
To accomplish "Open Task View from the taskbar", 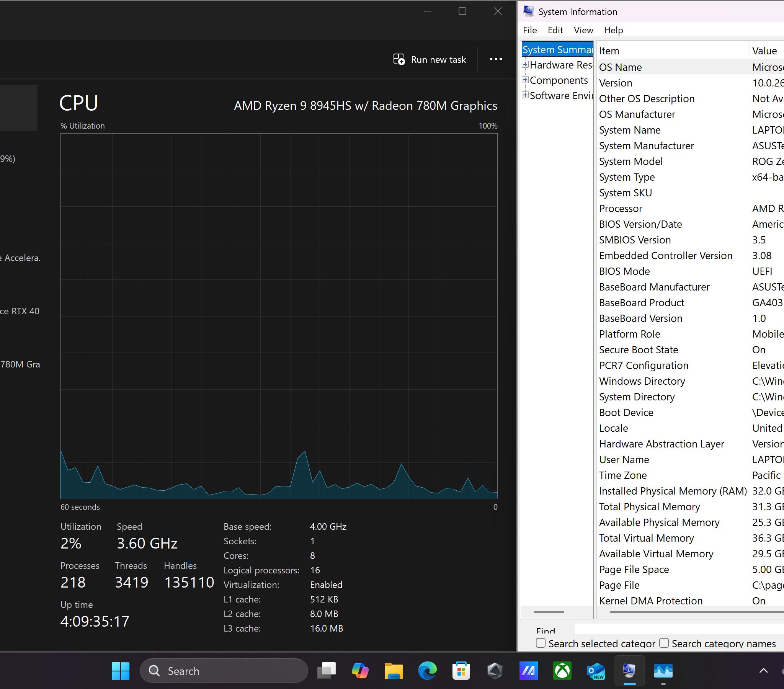I will 327,671.
